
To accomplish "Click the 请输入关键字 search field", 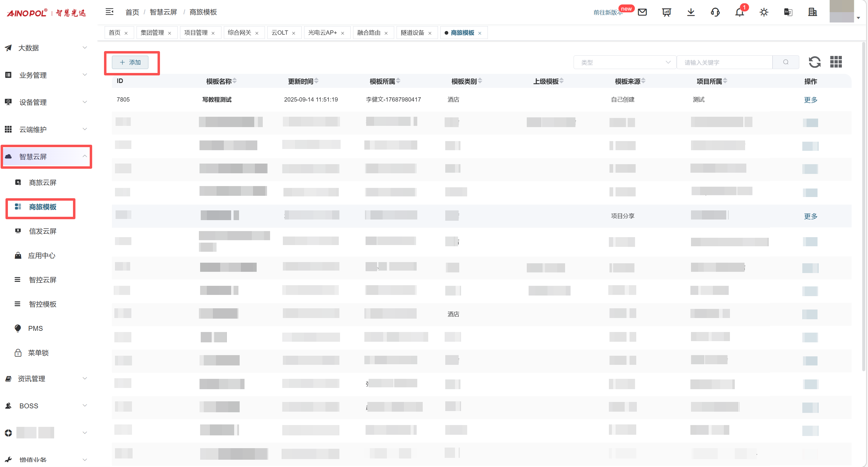I will 724,62.
